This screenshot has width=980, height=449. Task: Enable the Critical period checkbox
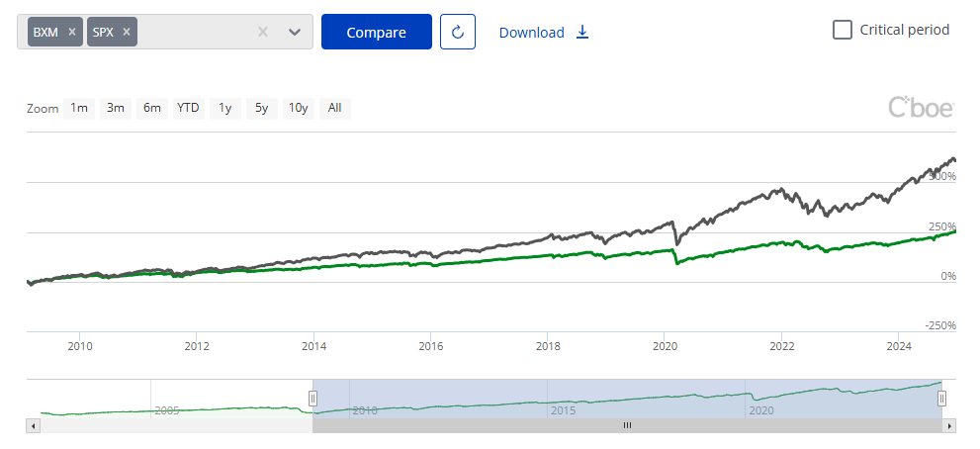[x=843, y=30]
